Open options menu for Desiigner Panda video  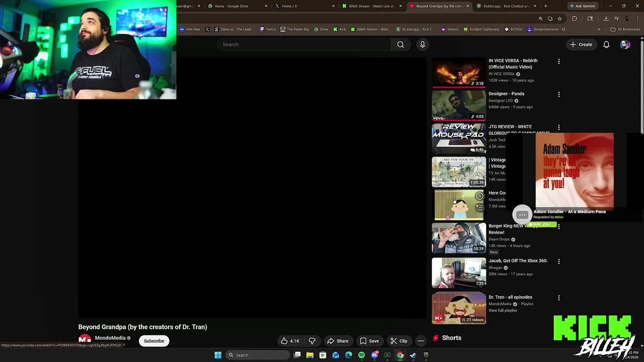pos(558,95)
